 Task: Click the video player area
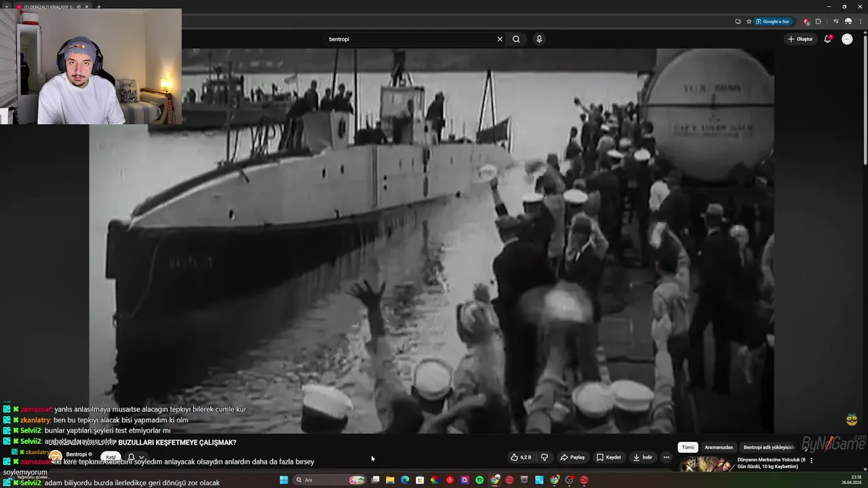pos(431,241)
